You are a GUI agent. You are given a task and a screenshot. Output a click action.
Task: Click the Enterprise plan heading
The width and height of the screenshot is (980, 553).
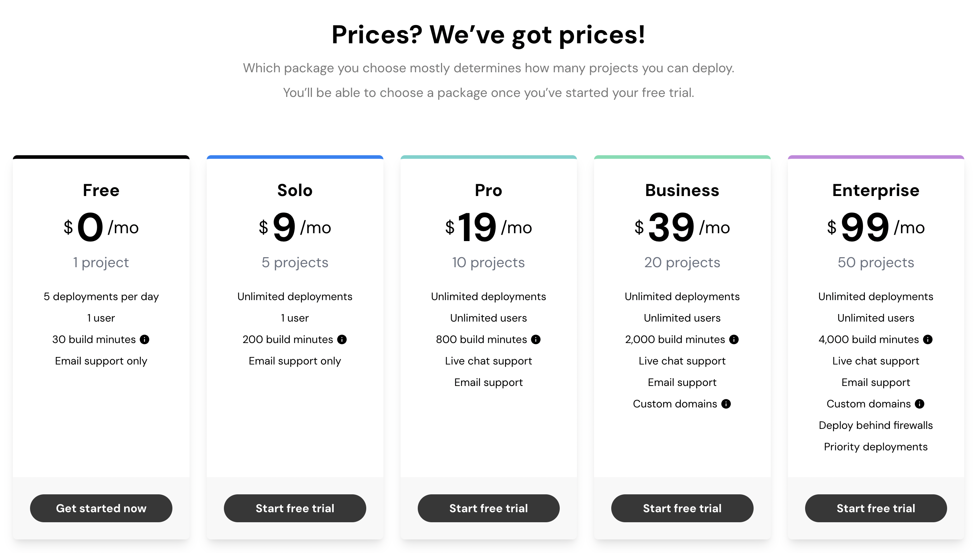876,190
